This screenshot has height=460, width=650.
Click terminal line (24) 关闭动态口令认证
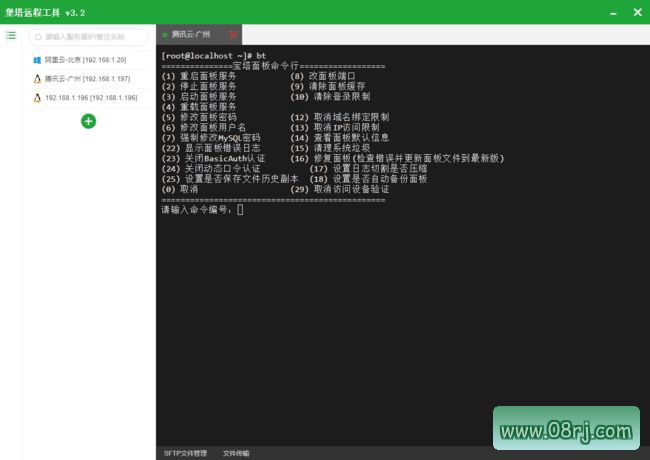211,169
